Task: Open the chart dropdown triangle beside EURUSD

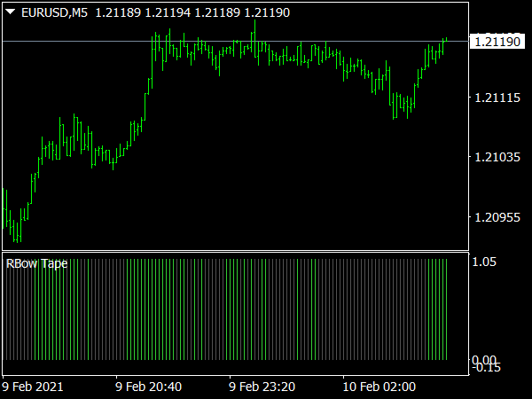Action: coord(10,12)
